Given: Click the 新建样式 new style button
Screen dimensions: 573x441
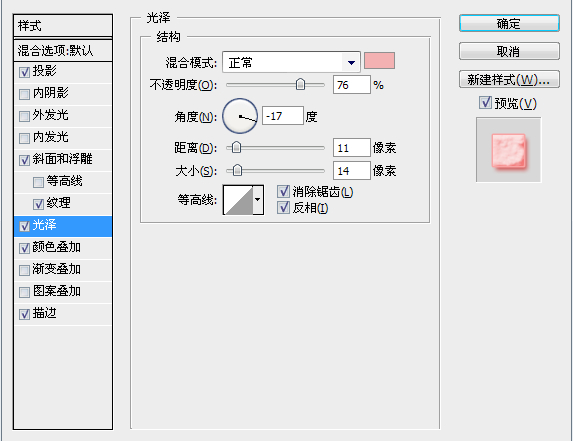Looking at the screenshot, I should tap(509, 79).
